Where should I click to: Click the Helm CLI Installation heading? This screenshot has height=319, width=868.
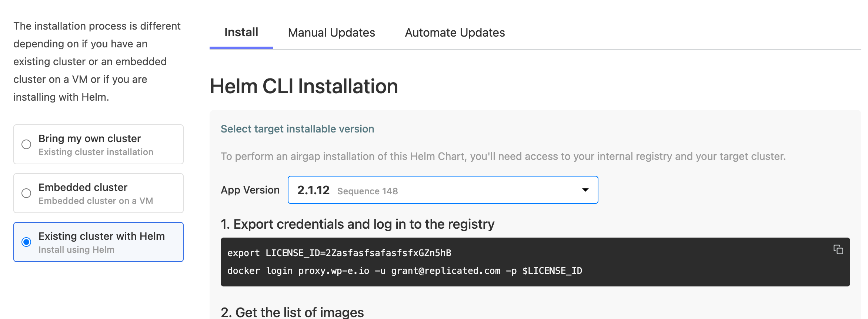304,86
